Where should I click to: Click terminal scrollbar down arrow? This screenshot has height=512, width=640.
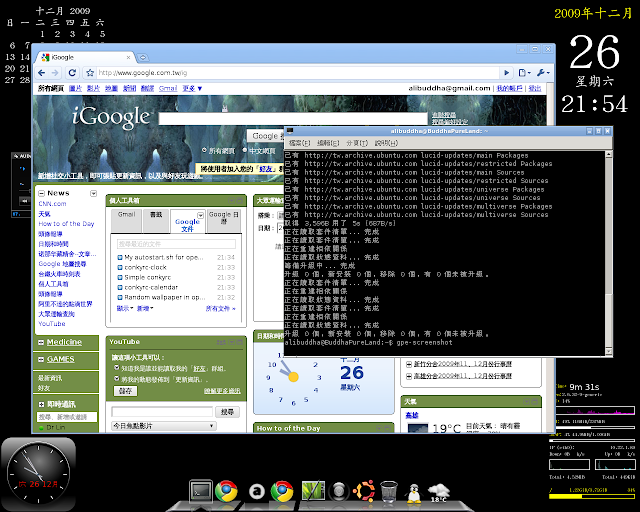click(609, 351)
